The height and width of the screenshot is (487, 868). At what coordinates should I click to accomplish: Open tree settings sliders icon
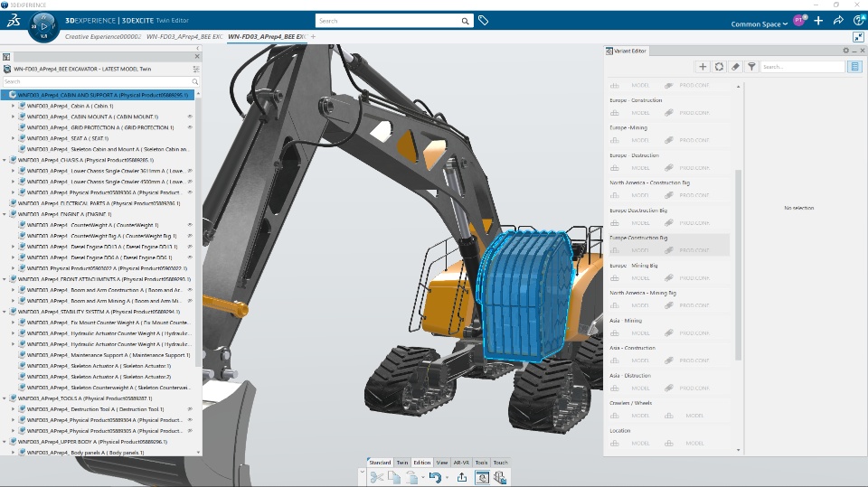pyautogui.click(x=196, y=70)
